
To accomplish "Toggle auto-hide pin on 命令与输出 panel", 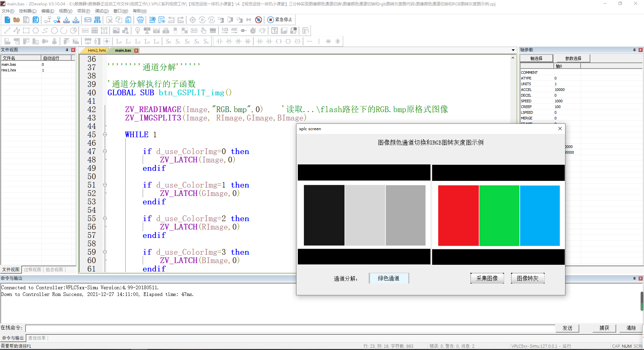I will pyautogui.click(x=634, y=278).
